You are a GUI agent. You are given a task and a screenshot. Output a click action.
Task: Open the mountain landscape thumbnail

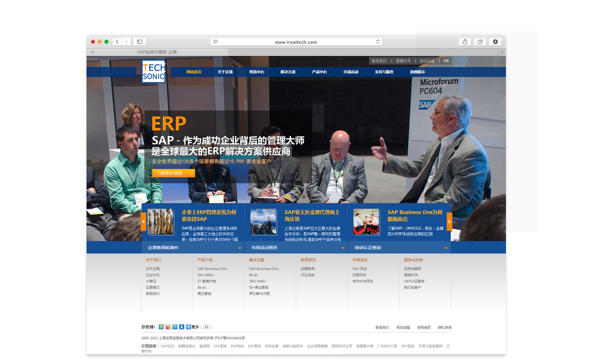[x=264, y=222]
